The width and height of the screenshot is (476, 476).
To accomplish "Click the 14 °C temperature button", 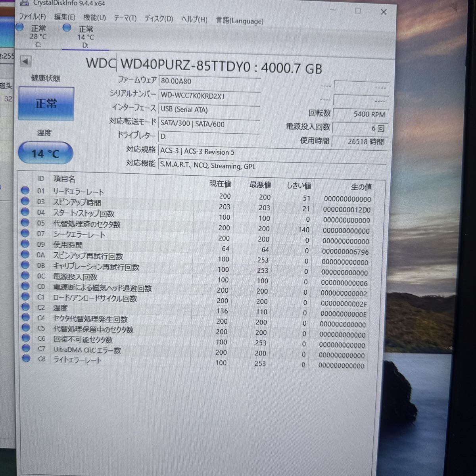I will [45, 153].
